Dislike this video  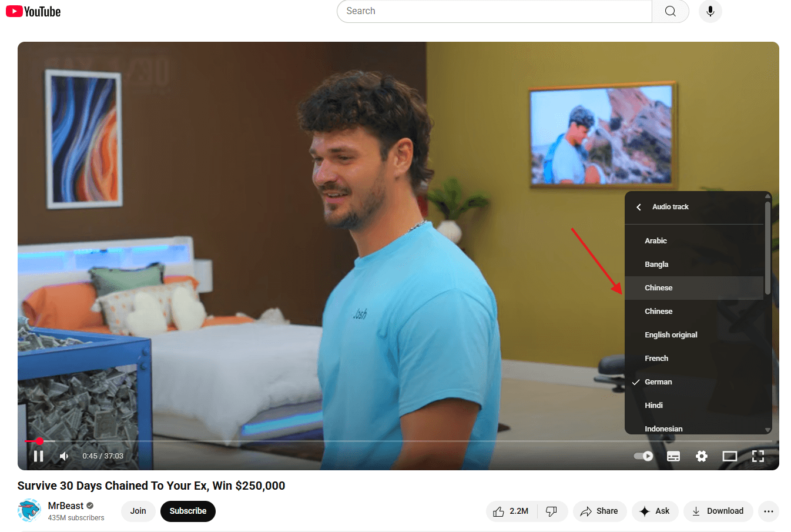(551, 511)
